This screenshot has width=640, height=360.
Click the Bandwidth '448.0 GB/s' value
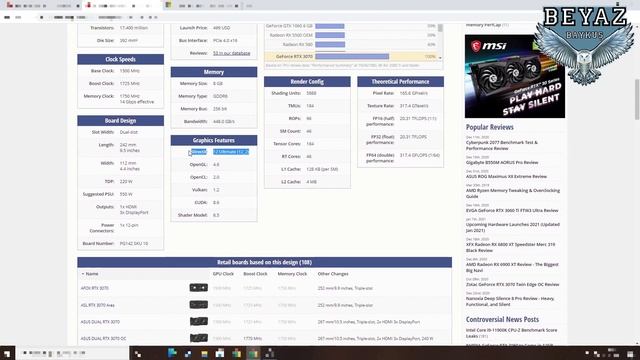[x=224, y=122]
